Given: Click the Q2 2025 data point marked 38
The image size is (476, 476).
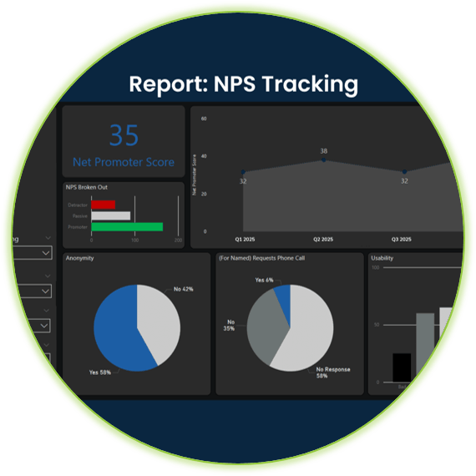Looking at the screenshot, I should [324, 160].
